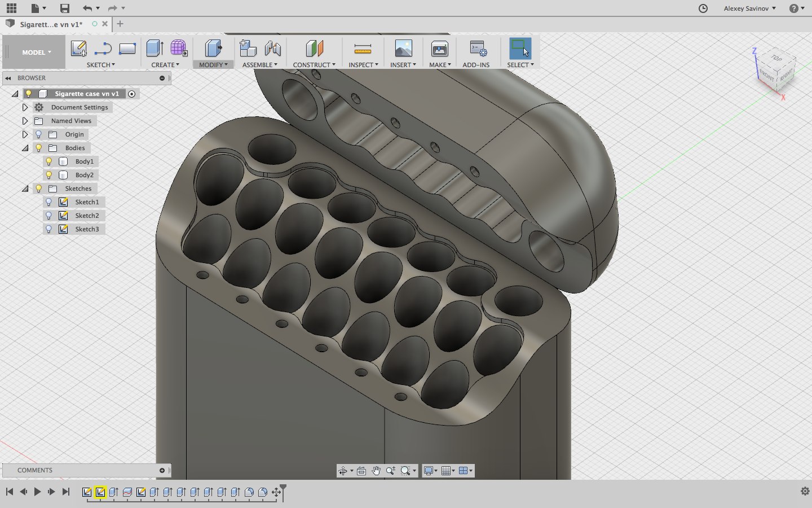Open the MODIFY menu
The width and height of the screenshot is (812, 508).
(213, 65)
